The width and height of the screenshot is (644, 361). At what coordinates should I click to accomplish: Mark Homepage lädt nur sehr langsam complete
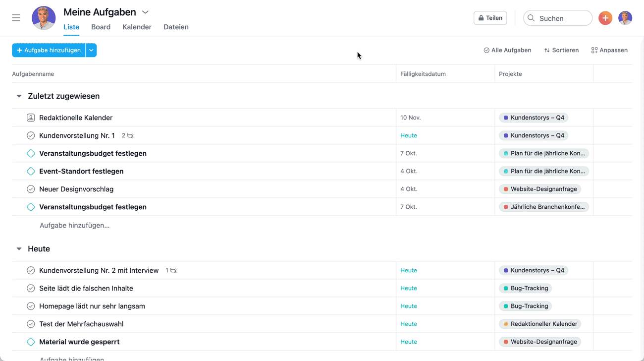[31, 306]
